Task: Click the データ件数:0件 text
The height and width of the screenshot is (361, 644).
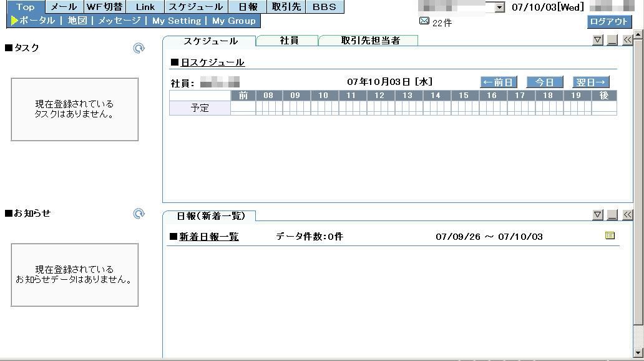Action: [310, 237]
